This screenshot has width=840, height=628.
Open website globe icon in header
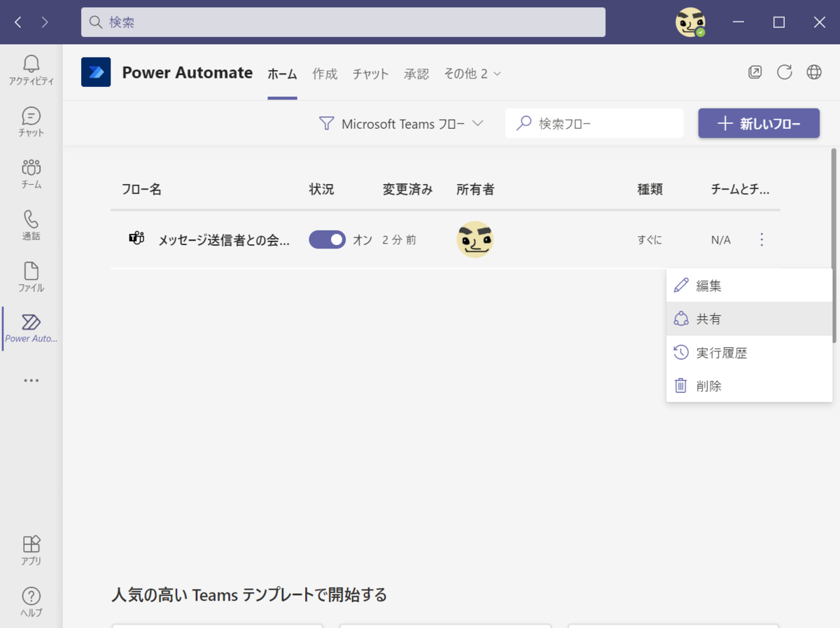click(x=814, y=72)
